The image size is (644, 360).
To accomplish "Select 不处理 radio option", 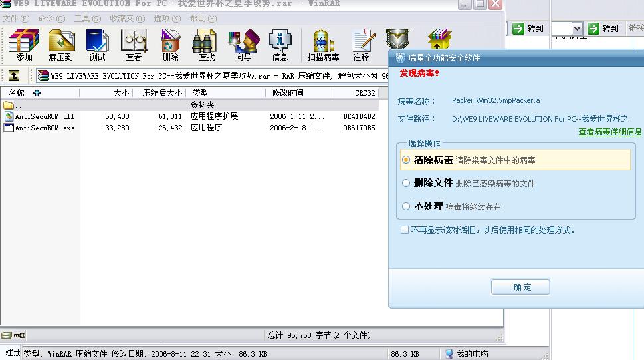I will point(406,206).
